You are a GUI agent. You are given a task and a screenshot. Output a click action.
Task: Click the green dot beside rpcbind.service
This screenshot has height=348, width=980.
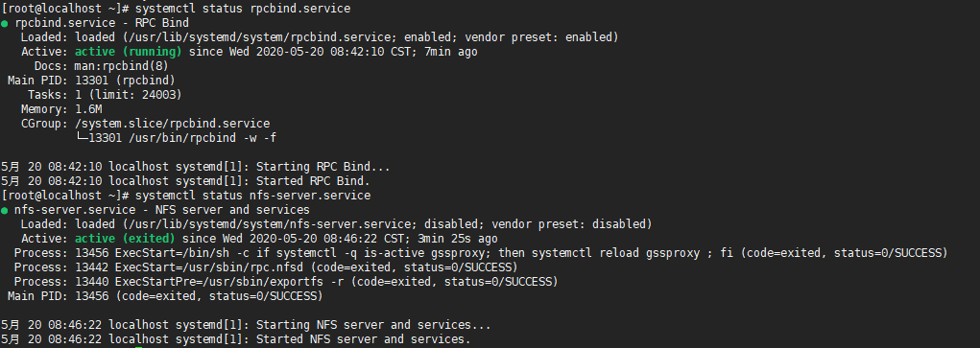tap(5, 23)
